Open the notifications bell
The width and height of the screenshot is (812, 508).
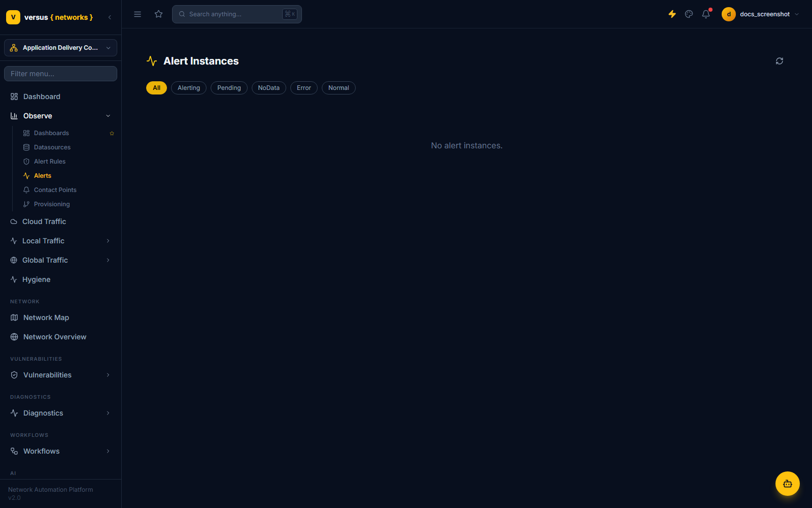tap(706, 14)
